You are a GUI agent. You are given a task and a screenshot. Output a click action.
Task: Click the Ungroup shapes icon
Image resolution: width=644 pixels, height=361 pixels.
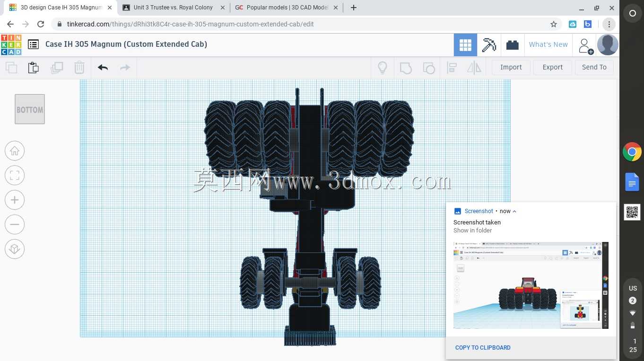[x=429, y=68]
